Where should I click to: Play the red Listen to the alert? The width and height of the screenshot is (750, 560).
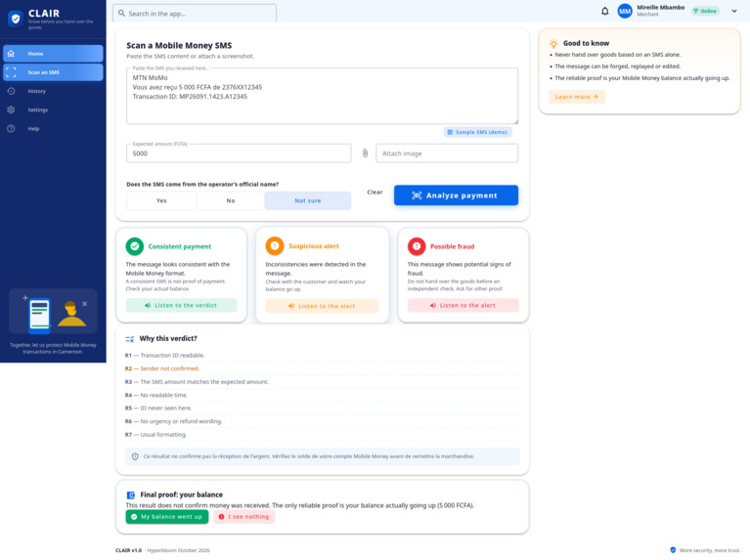tap(463, 305)
